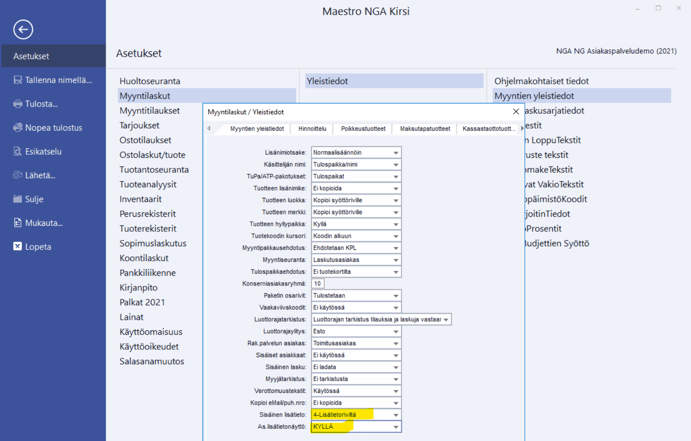Screen dimensions: 691x441
Task: Click the Nopea tulostus icon
Action: pos(18,128)
